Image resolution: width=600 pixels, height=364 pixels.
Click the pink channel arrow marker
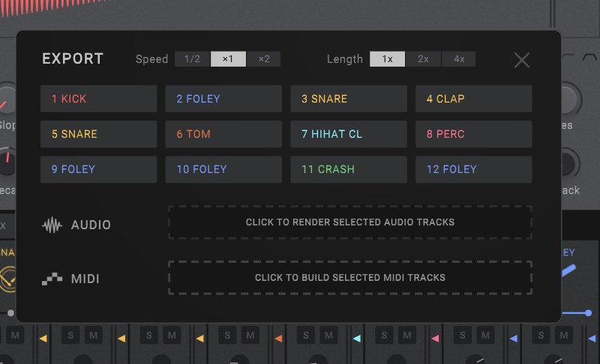click(435, 339)
